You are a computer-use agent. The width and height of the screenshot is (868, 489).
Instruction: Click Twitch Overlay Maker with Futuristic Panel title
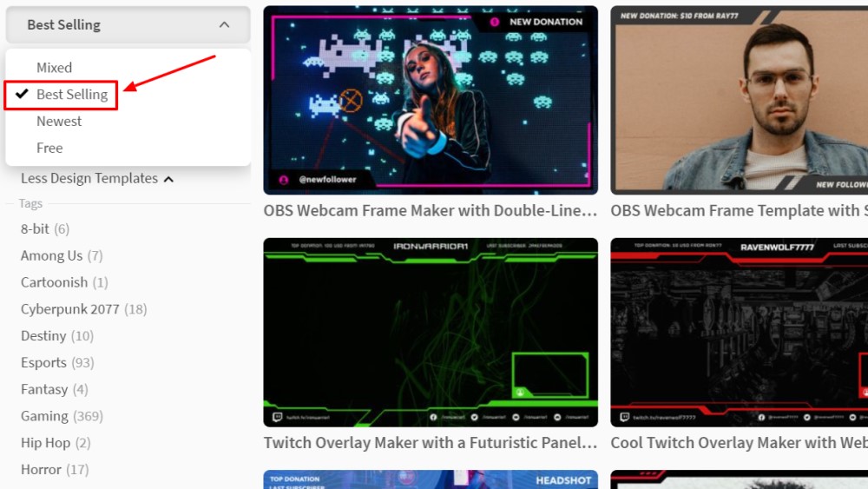coord(431,443)
